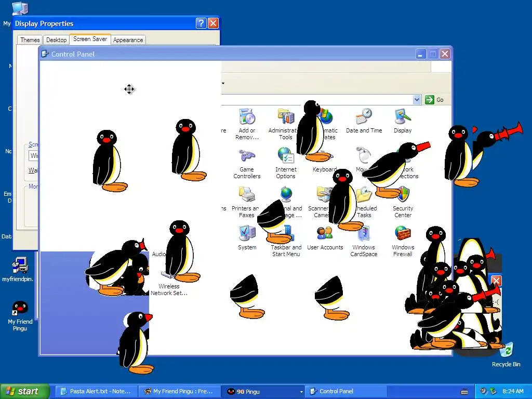Switch to the Desktop tab
The image size is (532, 399).
(x=56, y=39)
